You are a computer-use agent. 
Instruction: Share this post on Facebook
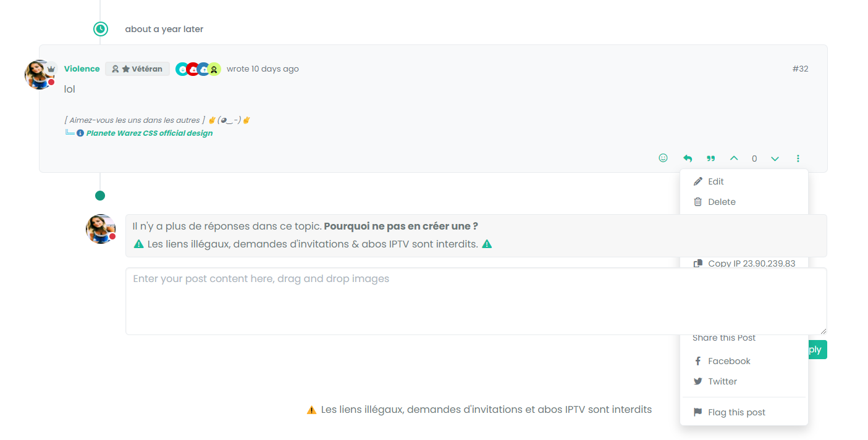pos(728,361)
